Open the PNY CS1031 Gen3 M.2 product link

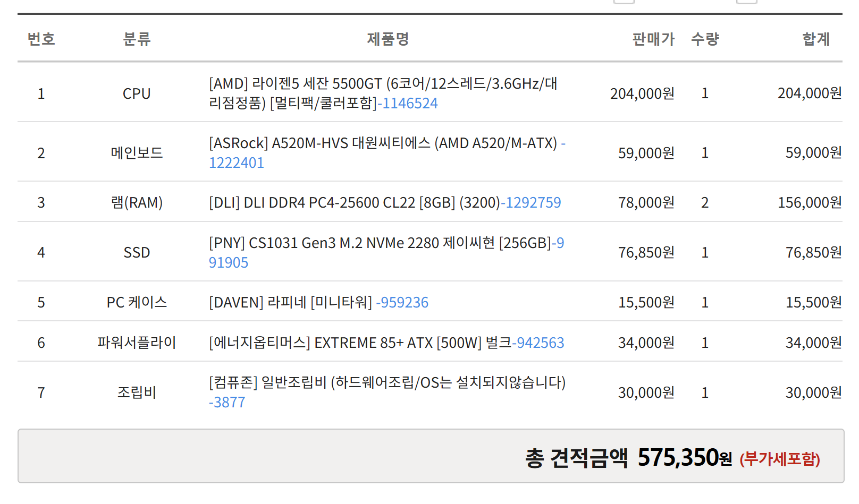(386, 252)
